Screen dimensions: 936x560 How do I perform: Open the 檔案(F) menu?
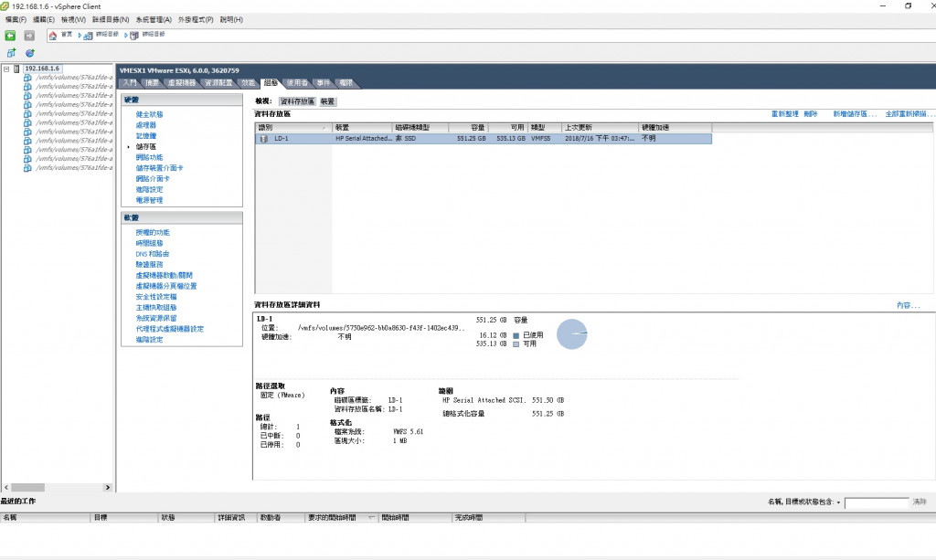[x=16, y=20]
